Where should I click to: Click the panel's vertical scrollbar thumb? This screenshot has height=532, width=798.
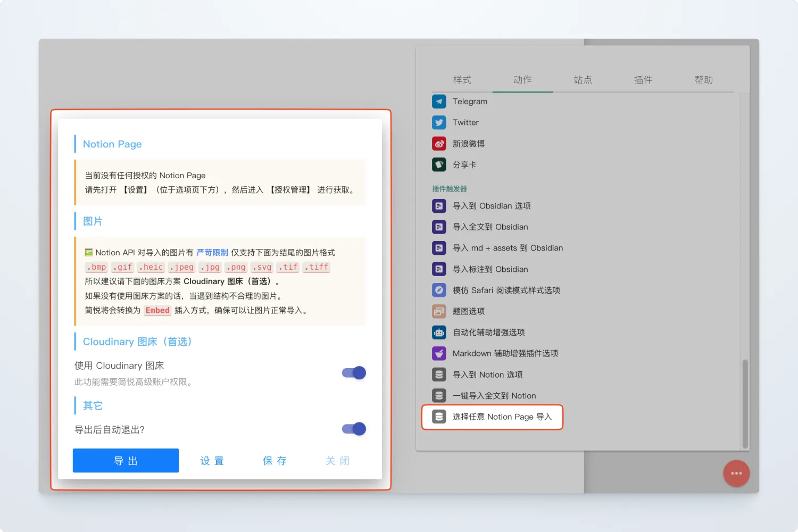pyautogui.click(x=745, y=404)
